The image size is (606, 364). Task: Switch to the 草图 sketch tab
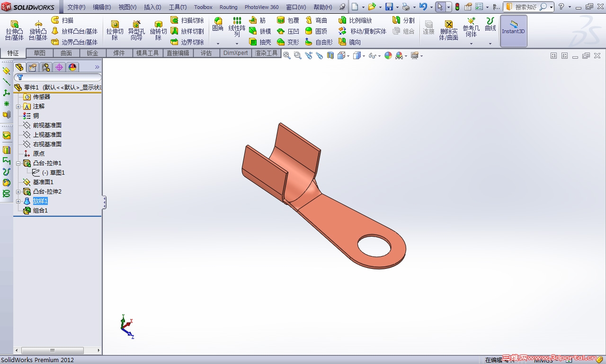pos(40,53)
